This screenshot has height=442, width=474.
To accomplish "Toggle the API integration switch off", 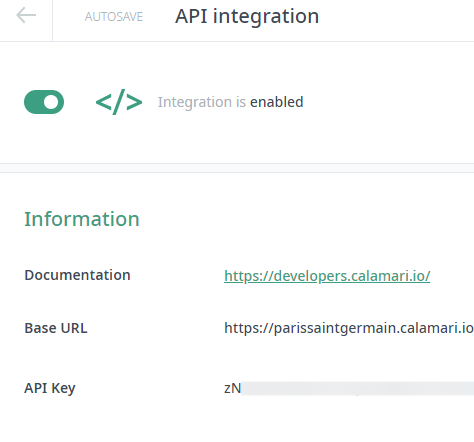I will (44, 102).
